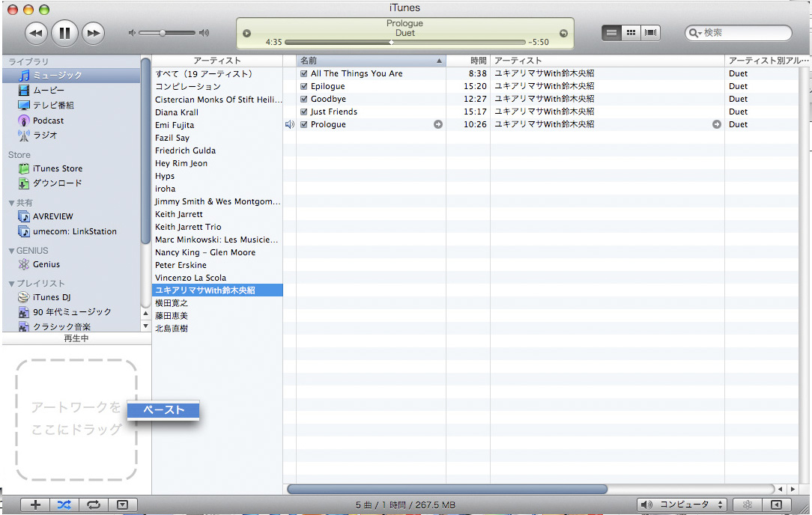Toggle Genius sidebar button at bottom right

776,505
